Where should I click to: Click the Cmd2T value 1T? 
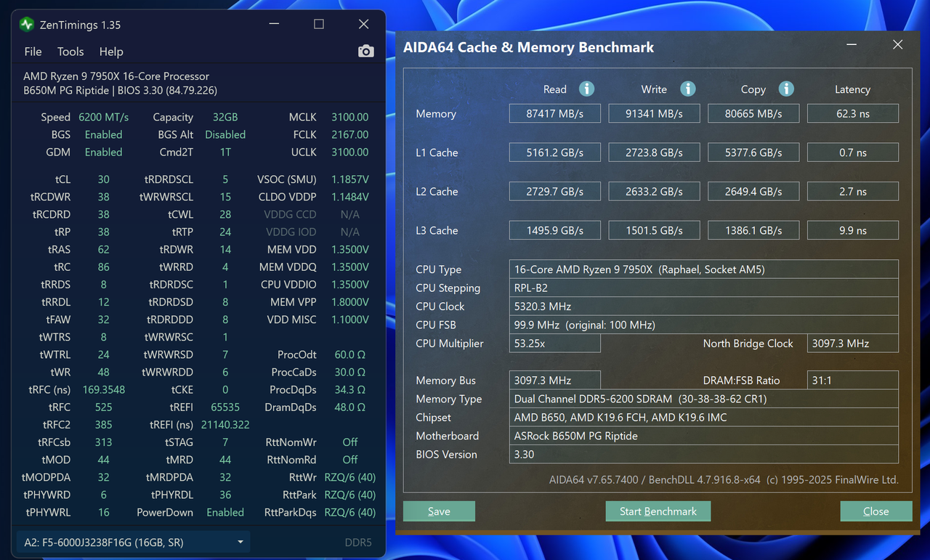[x=225, y=152]
